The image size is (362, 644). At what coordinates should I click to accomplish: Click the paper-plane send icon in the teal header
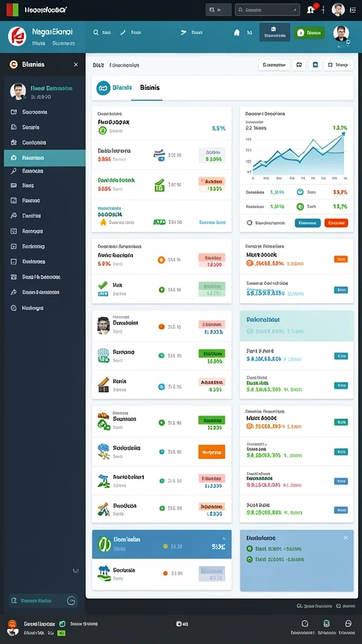[x=184, y=32]
